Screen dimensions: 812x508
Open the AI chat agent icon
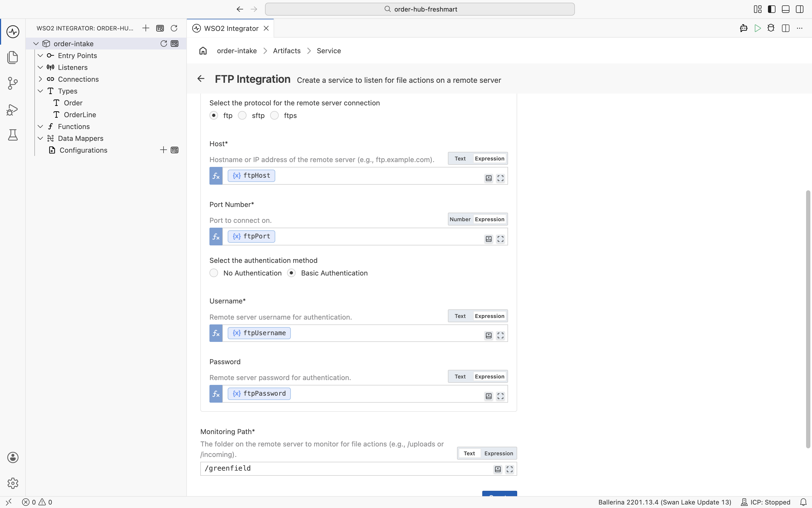(744, 28)
